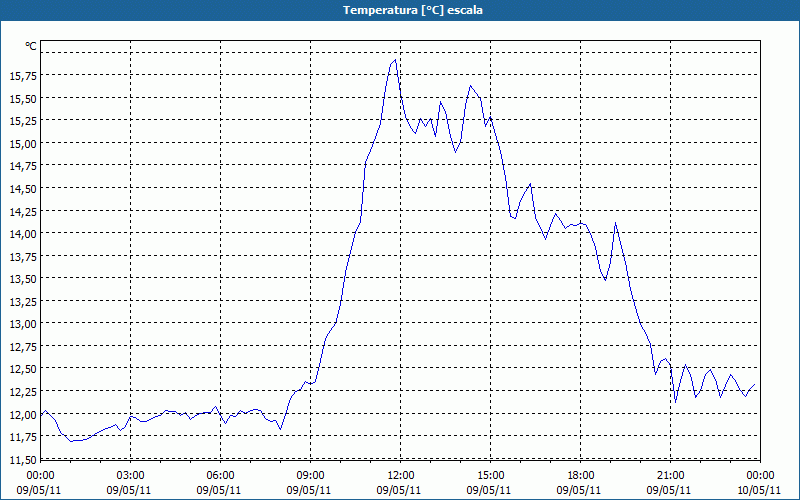Select the 15,75 temperature axis label
The width and height of the screenshot is (800, 500).
click(x=23, y=76)
